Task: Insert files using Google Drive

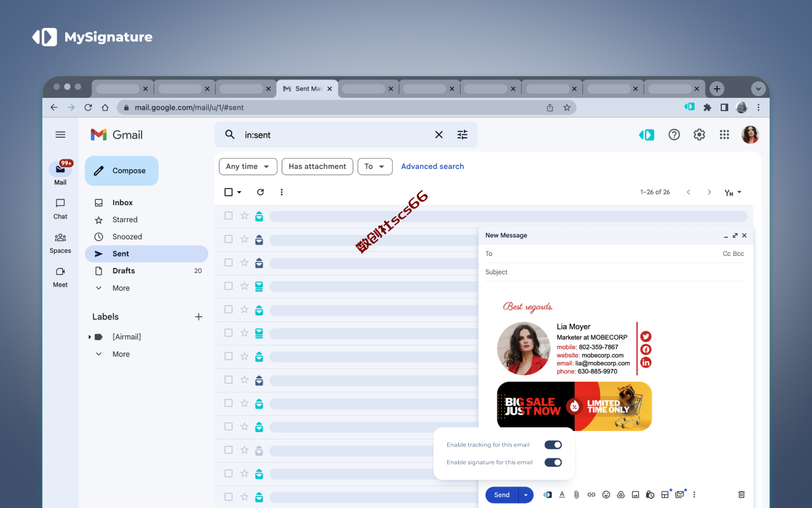Action: [x=621, y=495]
